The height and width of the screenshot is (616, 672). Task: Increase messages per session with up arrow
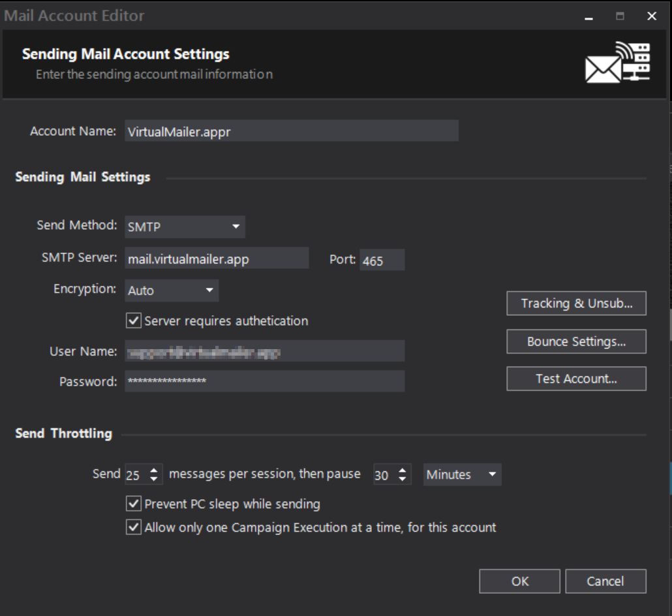click(x=154, y=470)
